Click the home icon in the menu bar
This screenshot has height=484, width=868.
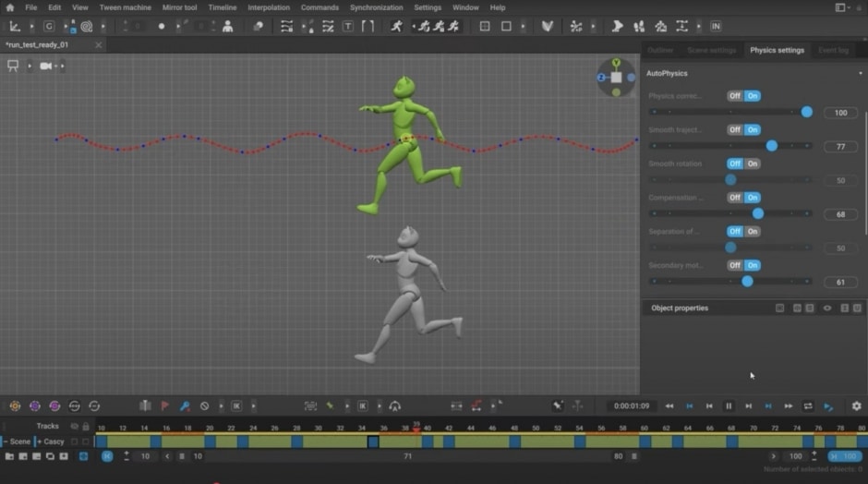tap(11, 7)
